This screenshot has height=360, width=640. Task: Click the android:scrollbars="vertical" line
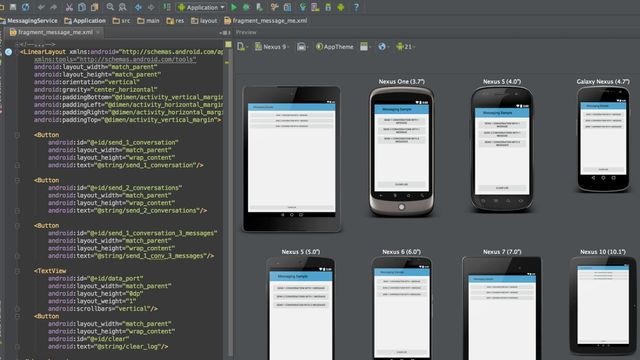coord(102,309)
